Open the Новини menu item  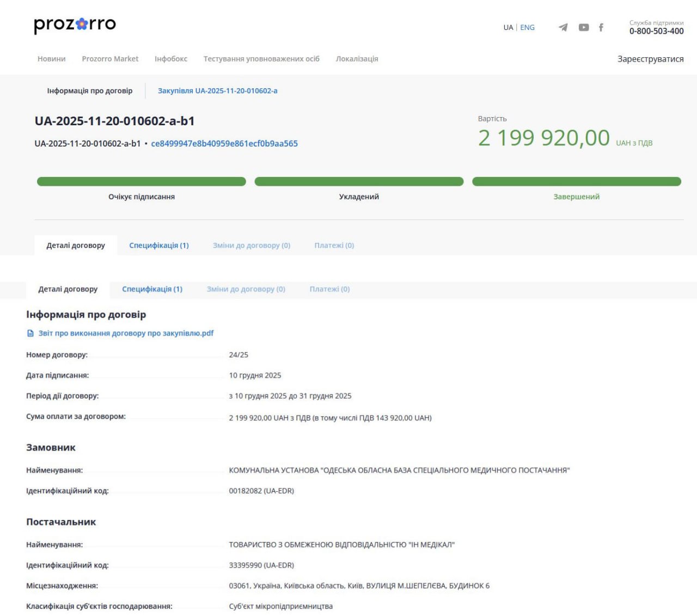(52, 59)
